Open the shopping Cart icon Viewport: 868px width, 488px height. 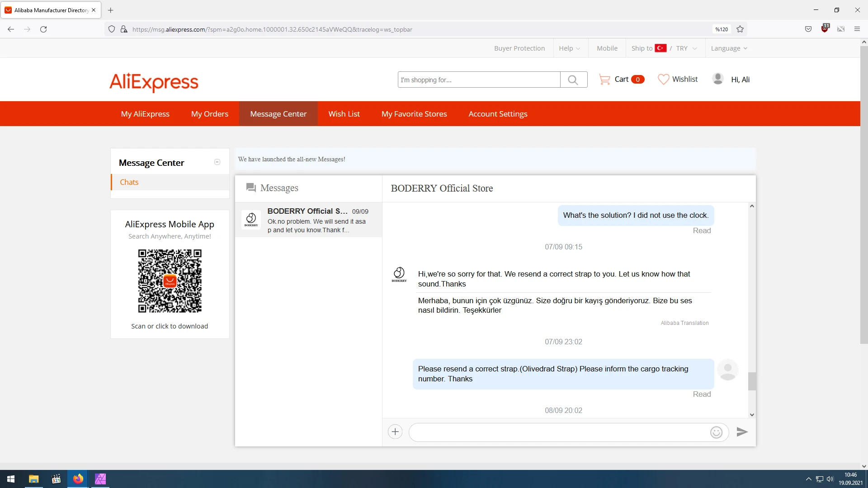604,80
